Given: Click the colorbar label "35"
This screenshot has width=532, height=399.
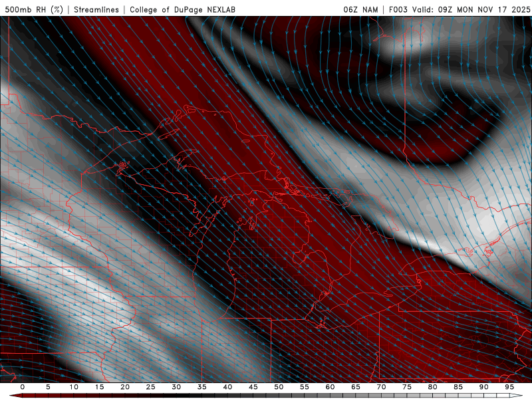Looking at the screenshot, I should (202, 387).
